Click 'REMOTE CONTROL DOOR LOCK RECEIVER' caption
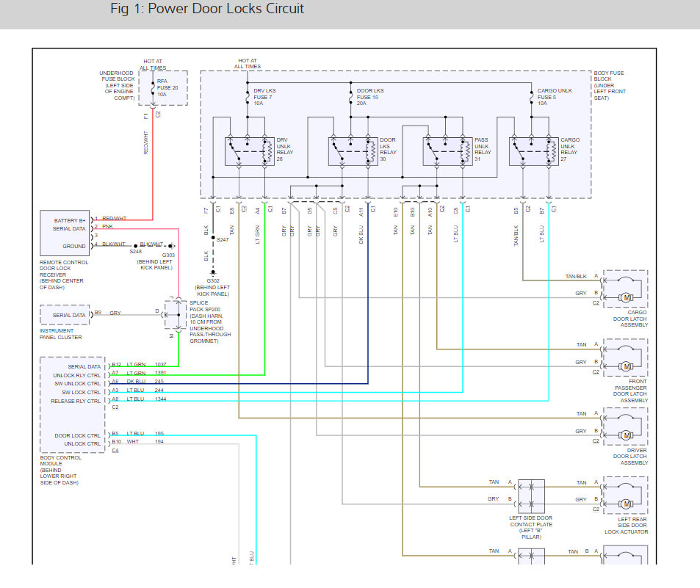700x588 pixels. [64, 275]
